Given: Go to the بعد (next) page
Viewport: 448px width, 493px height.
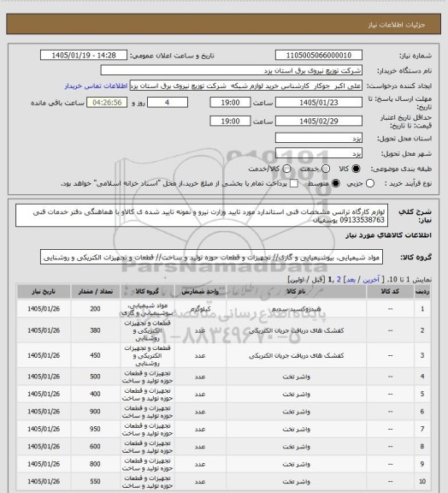Looking at the screenshot, I should pos(351,280).
